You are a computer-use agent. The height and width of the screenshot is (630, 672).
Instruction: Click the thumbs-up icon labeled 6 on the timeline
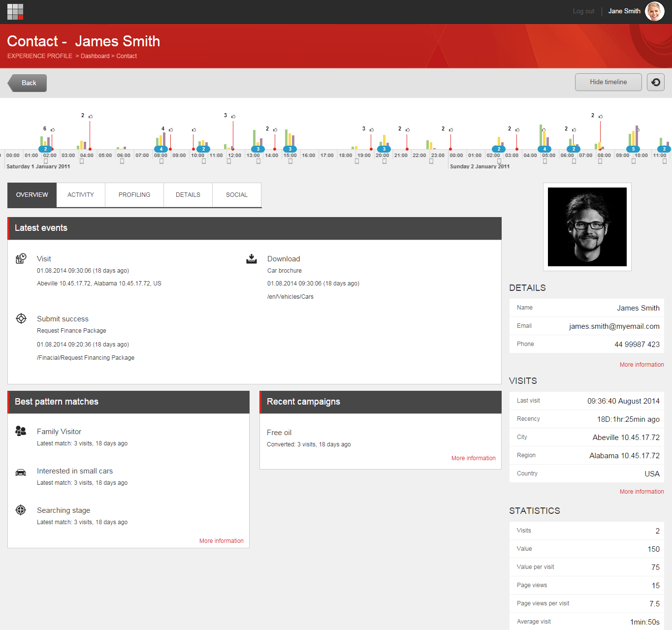(53, 129)
